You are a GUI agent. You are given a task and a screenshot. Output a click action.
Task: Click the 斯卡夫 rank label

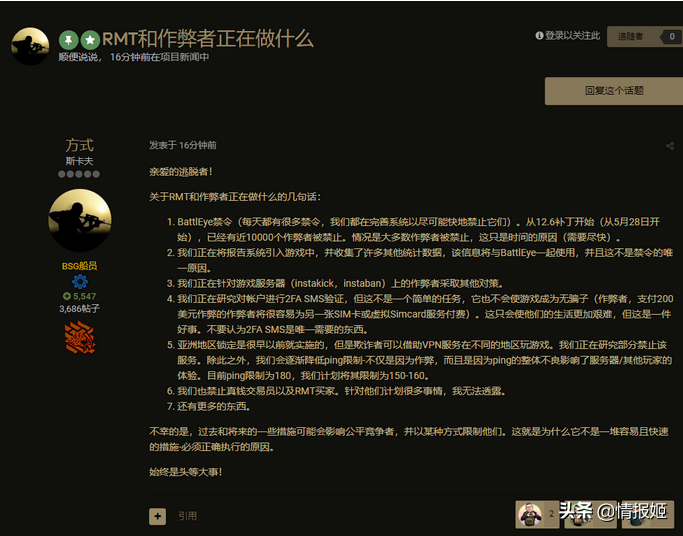(79, 161)
